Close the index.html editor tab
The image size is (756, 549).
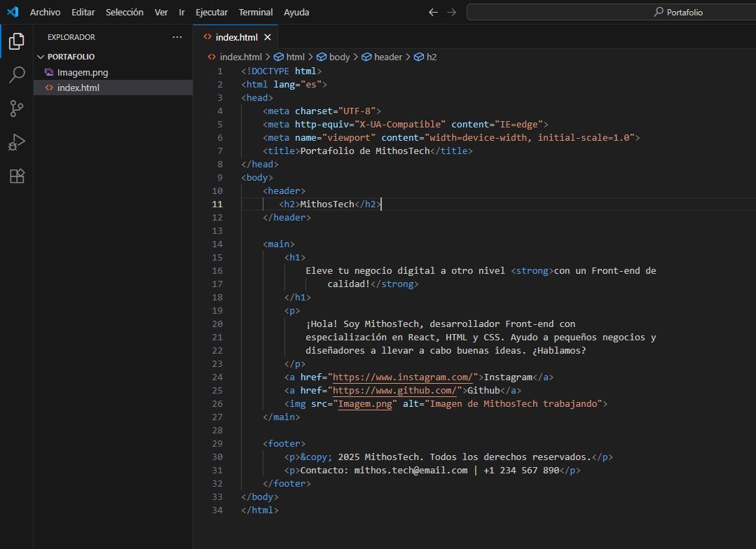268,37
